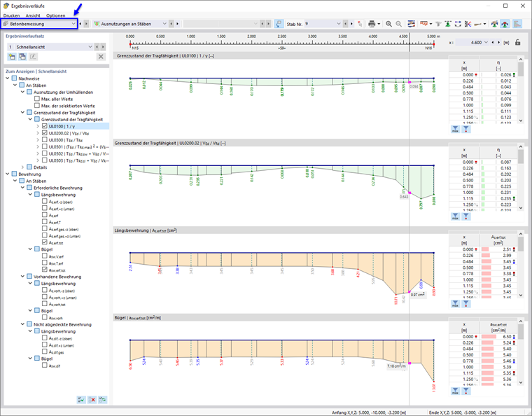Viewport: 532px width, 416px height.
Task: Uncheck the UL0100 | 1 / y checkbox
Action: click(x=44, y=126)
